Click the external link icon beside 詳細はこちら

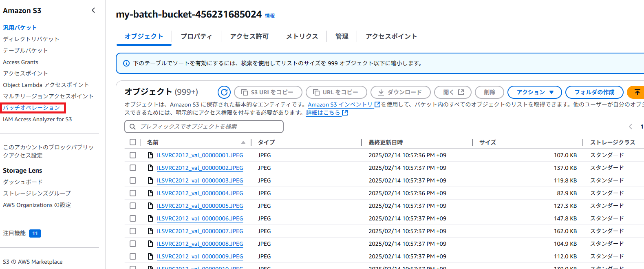tap(345, 113)
